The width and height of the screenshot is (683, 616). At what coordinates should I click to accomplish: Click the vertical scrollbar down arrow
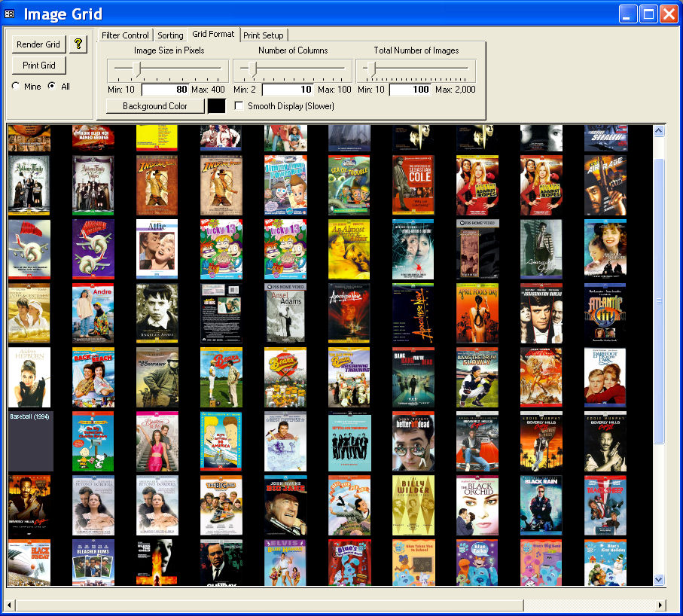(x=659, y=579)
